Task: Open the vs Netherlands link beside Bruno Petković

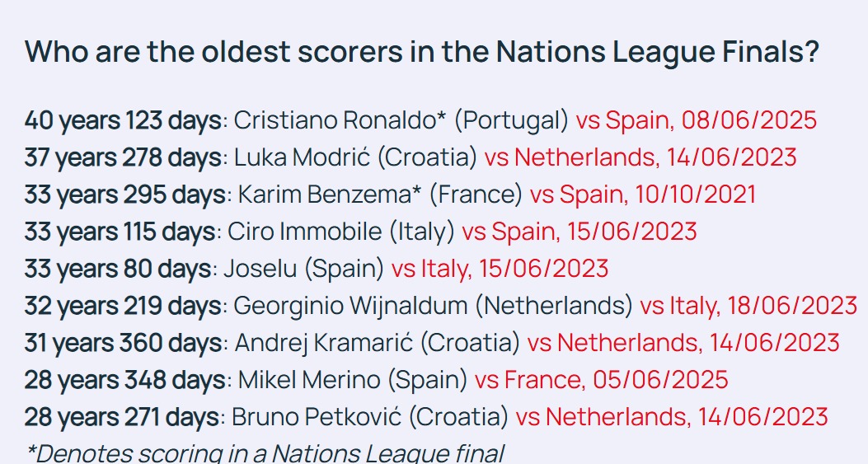Action: 671,417
